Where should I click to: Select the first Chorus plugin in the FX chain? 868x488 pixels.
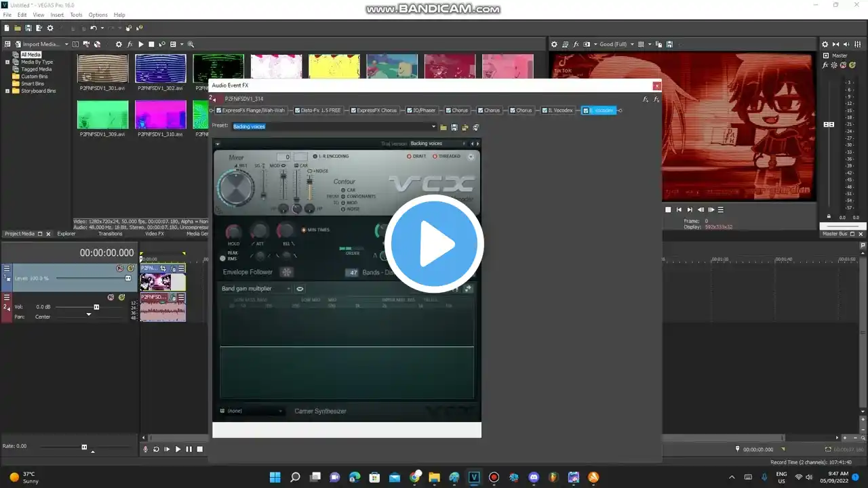coord(456,110)
